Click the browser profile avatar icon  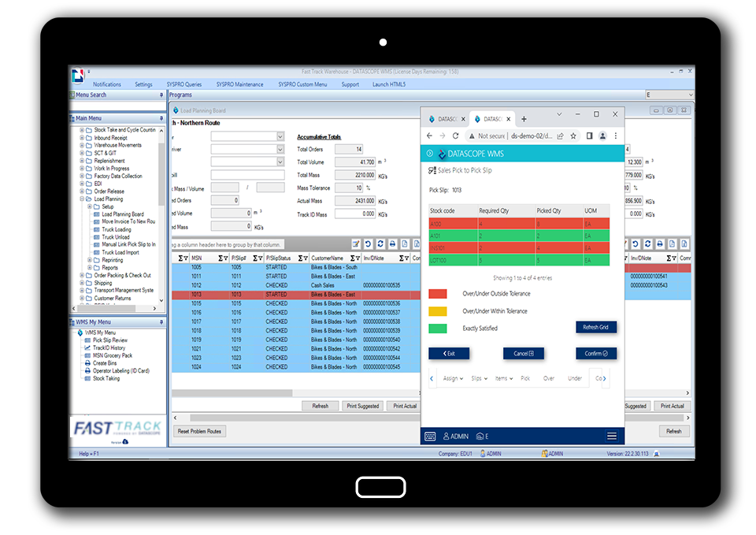click(x=602, y=136)
